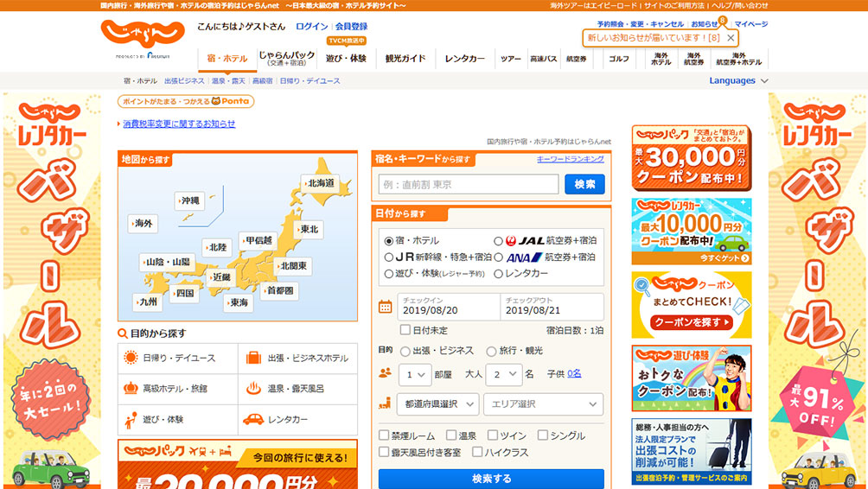
Task: Click the チェックアウト date field
Action: 552,307
